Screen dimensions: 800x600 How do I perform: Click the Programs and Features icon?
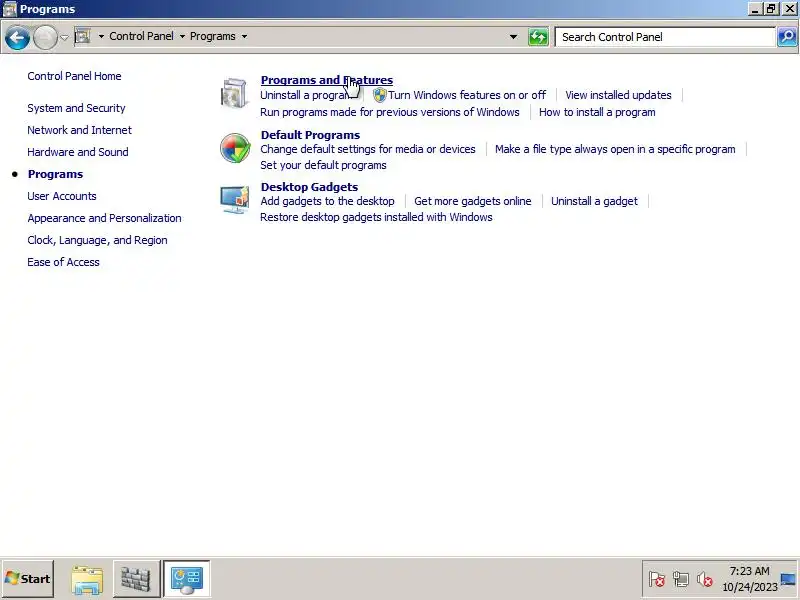[235, 93]
